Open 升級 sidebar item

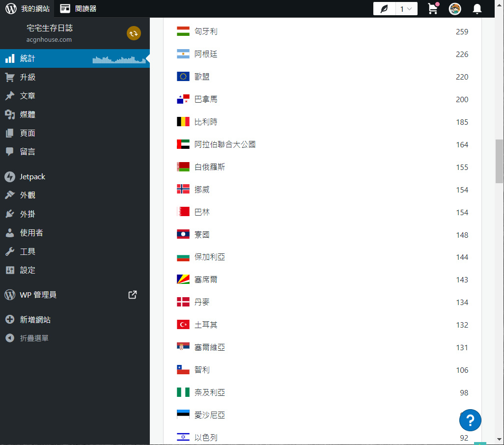click(x=75, y=77)
